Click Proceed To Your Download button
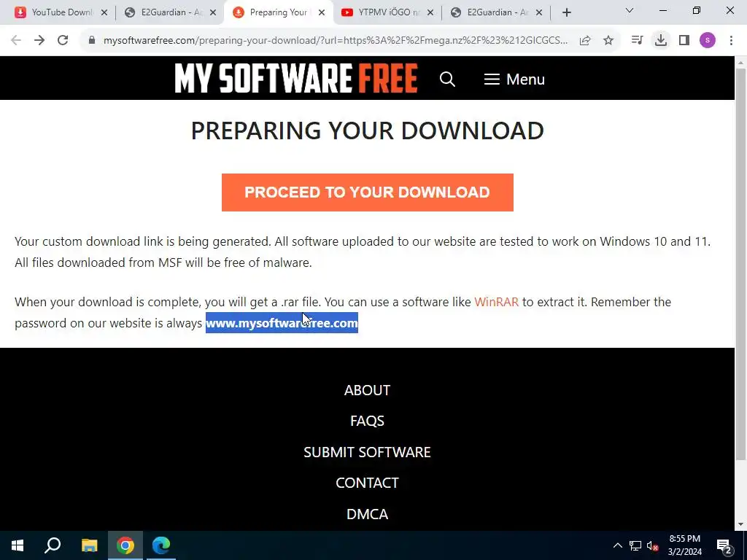Image resolution: width=747 pixels, height=560 pixels. [x=368, y=192]
